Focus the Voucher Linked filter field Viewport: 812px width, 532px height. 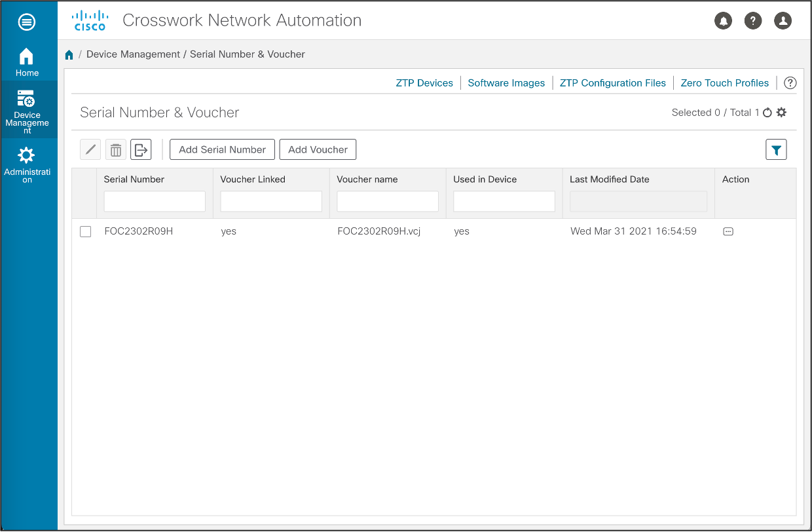271,201
